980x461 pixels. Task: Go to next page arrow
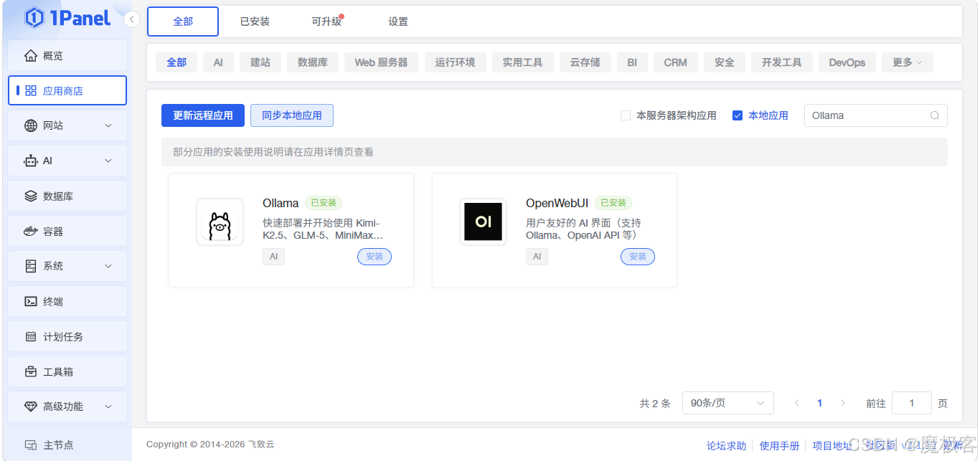(843, 403)
